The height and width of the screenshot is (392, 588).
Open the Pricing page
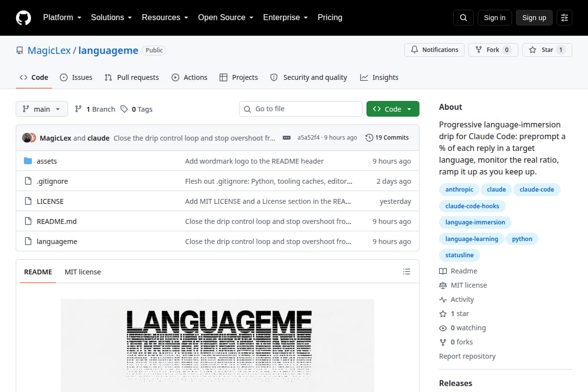[x=330, y=17]
